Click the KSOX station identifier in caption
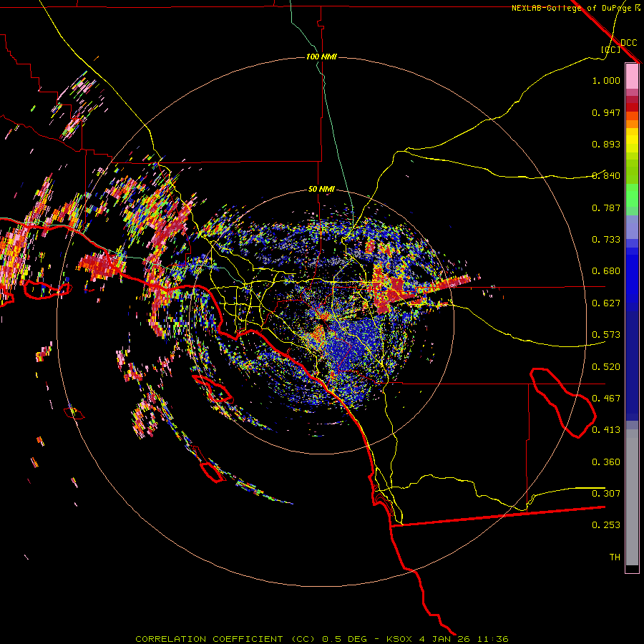The width and height of the screenshot is (644, 644). click(x=399, y=639)
